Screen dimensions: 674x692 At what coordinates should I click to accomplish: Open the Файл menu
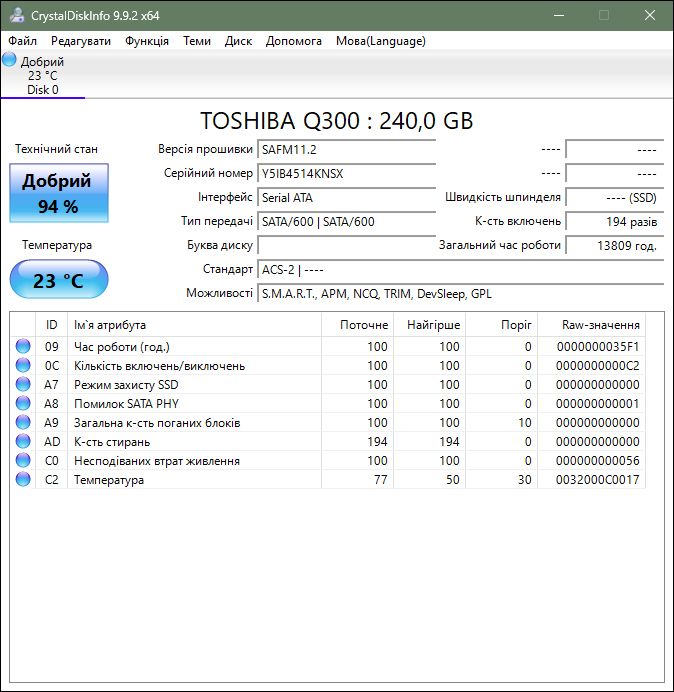point(23,41)
